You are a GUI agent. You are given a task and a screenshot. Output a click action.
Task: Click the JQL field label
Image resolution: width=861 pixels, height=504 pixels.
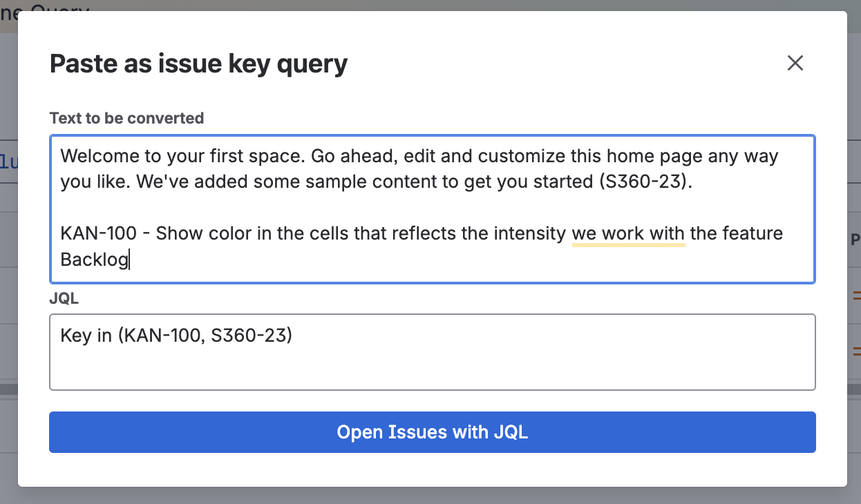click(x=64, y=299)
